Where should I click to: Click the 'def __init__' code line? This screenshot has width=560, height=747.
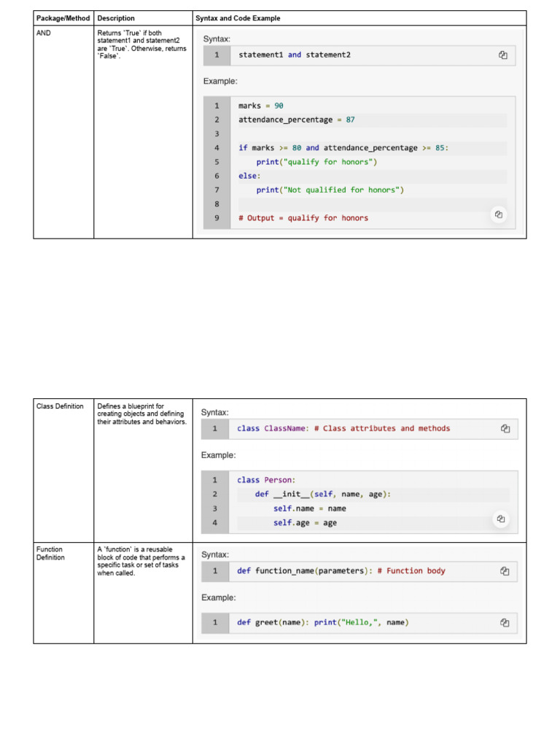[x=323, y=495]
